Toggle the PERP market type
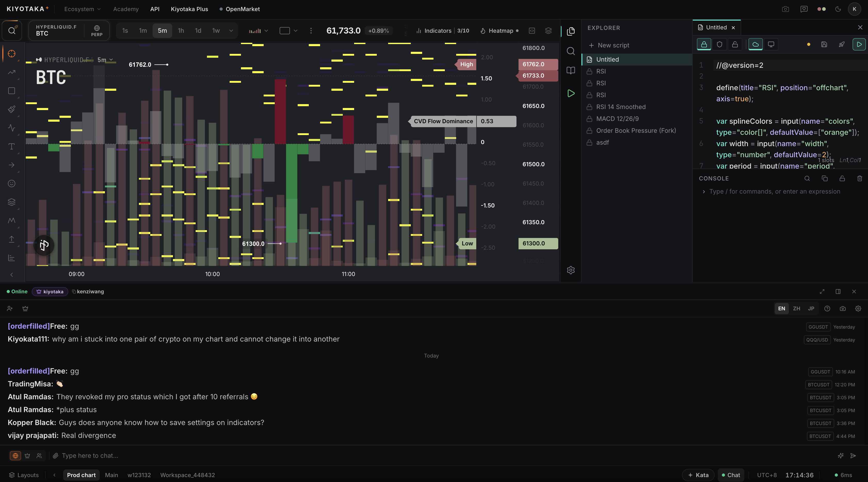The height and width of the screenshot is (482, 868). click(97, 31)
